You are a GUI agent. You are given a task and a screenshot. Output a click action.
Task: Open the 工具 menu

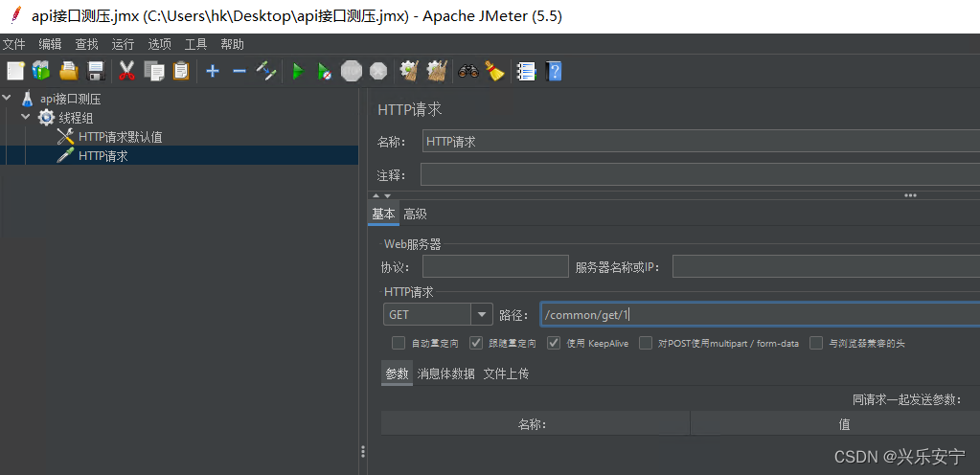195,44
